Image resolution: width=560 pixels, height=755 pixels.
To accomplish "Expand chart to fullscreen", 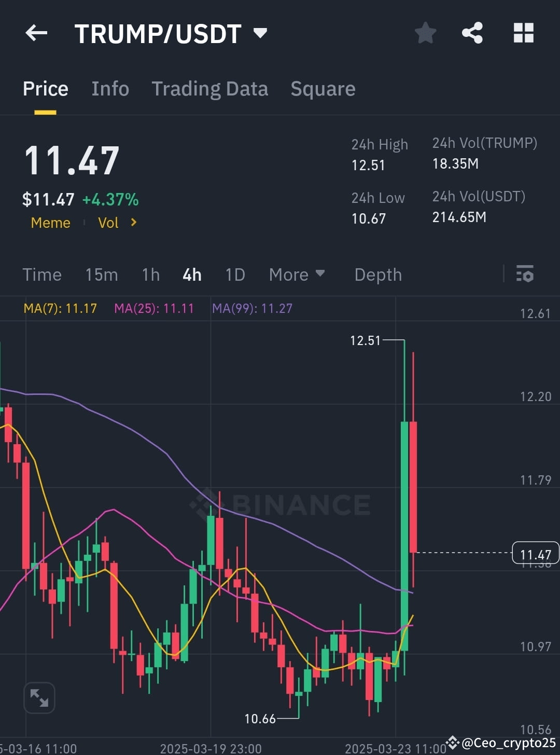I will (x=39, y=698).
